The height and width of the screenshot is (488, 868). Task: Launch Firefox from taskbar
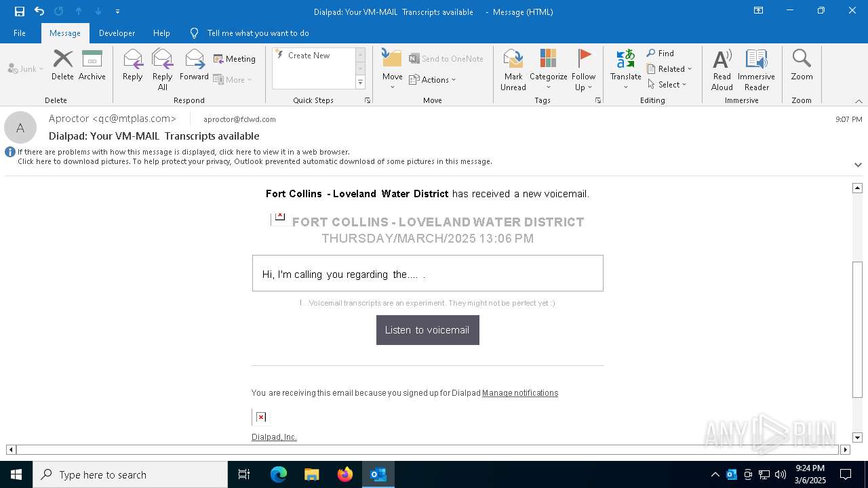point(345,474)
